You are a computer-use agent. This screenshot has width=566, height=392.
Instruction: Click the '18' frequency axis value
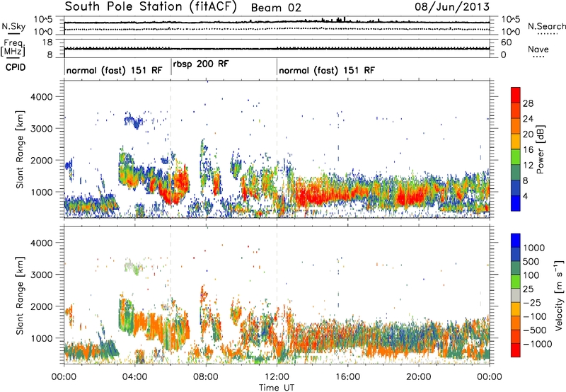pyautogui.click(x=47, y=42)
